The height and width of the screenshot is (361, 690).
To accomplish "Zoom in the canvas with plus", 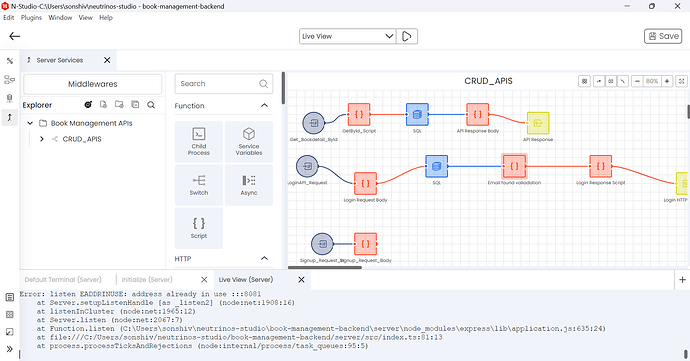I will [667, 81].
